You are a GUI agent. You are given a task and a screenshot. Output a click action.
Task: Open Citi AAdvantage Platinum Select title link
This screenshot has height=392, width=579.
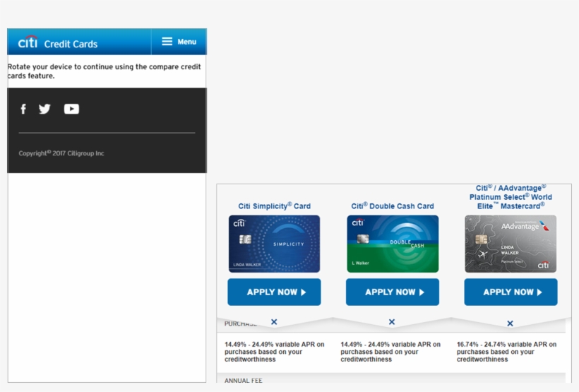(511, 197)
